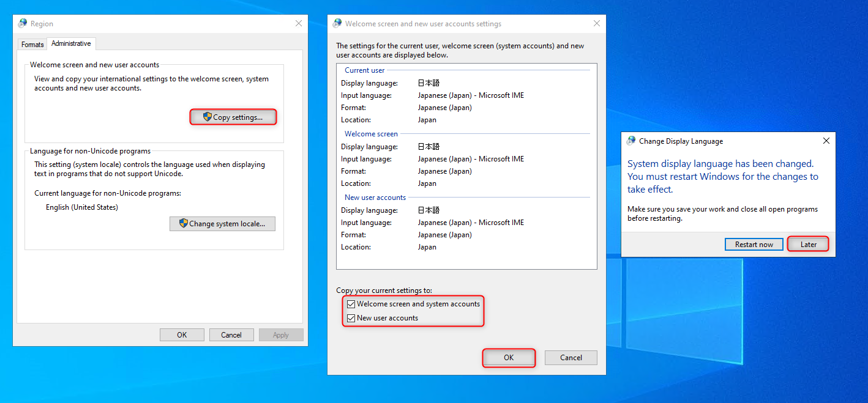The image size is (868, 403).
Task: Hit Cancel in the Region window
Action: coord(231,335)
